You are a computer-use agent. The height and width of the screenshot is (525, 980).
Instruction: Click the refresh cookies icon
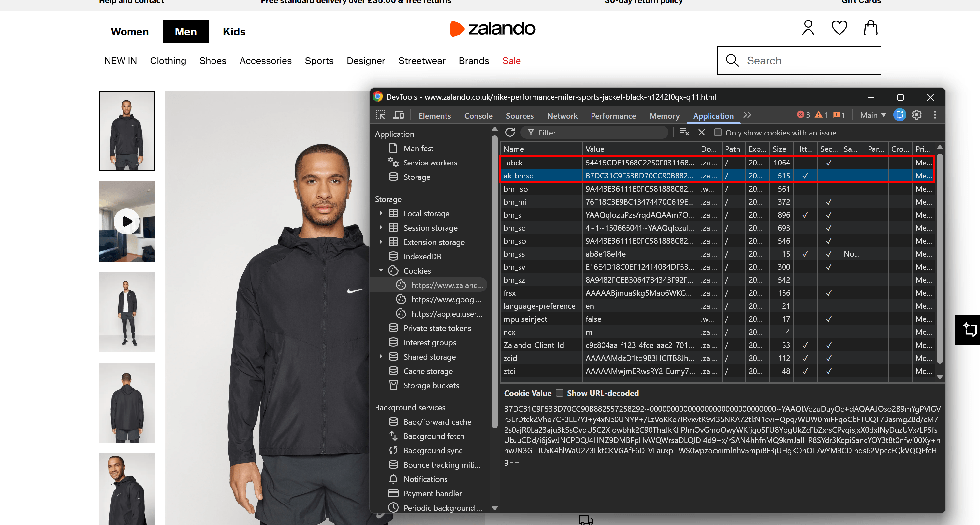click(510, 132)
